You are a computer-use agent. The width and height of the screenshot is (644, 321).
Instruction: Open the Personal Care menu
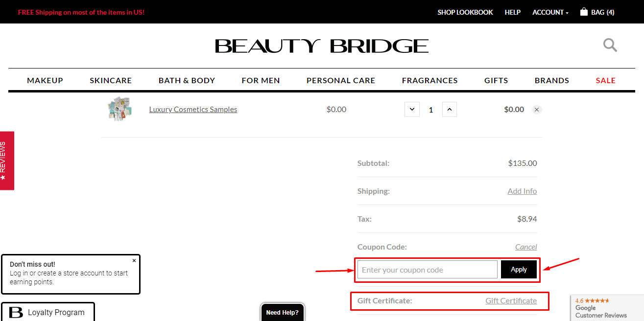341,80
